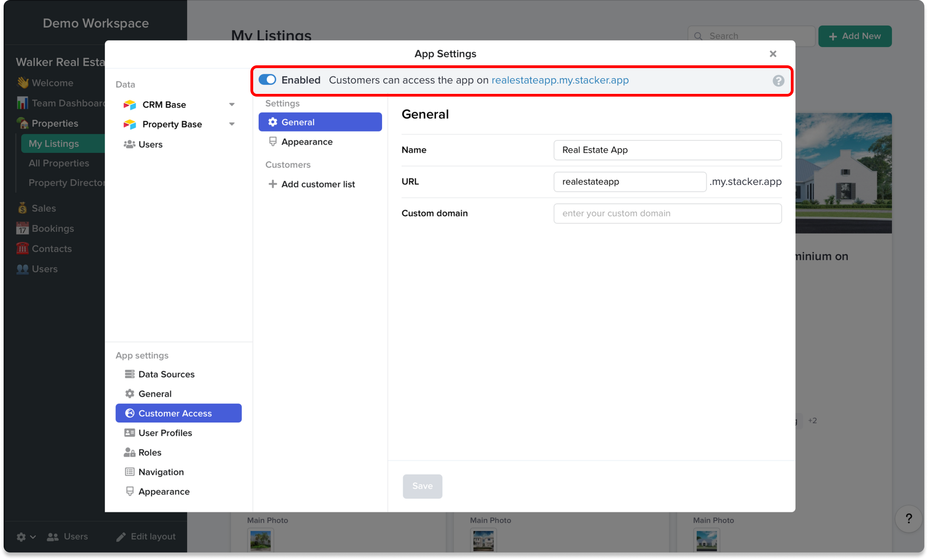
Task: Click Properties in the workspace sidebar
Action: (55, 124)
